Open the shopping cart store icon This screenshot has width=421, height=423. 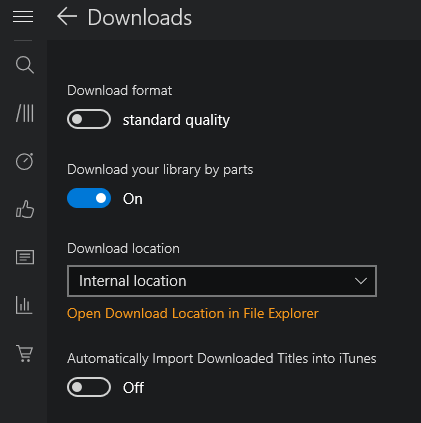point(25,353)
